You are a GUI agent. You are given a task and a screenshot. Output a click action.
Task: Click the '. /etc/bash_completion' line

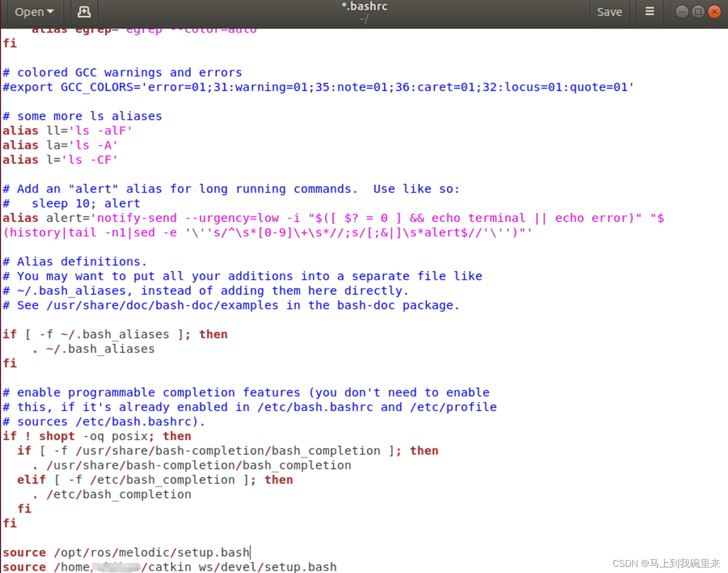click(111, 494)
